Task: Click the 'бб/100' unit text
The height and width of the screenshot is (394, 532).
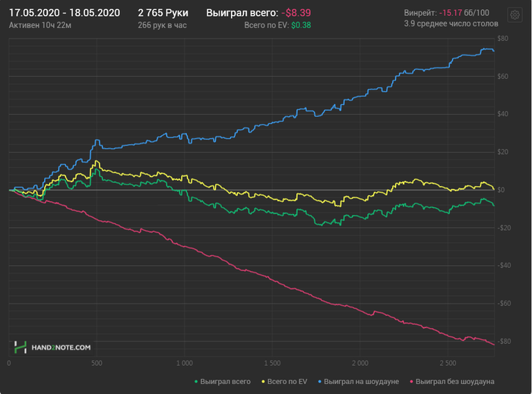Action: [477, 13]
